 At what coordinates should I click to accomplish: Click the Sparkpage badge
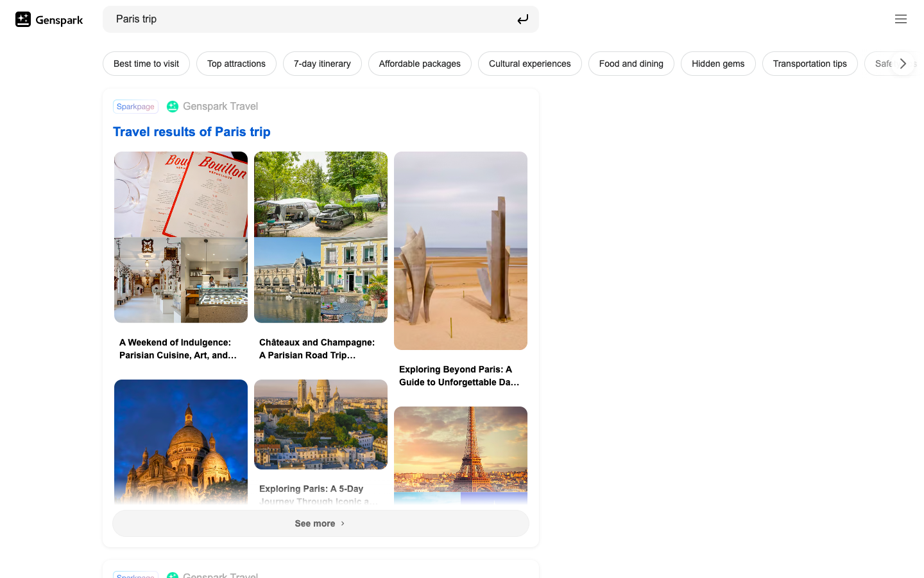(135, 107)
